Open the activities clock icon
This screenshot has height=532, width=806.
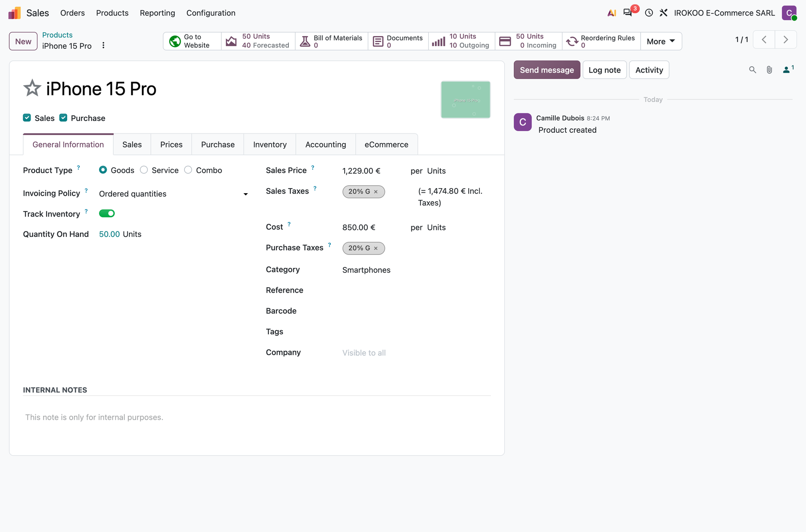[x=649, y=13]
